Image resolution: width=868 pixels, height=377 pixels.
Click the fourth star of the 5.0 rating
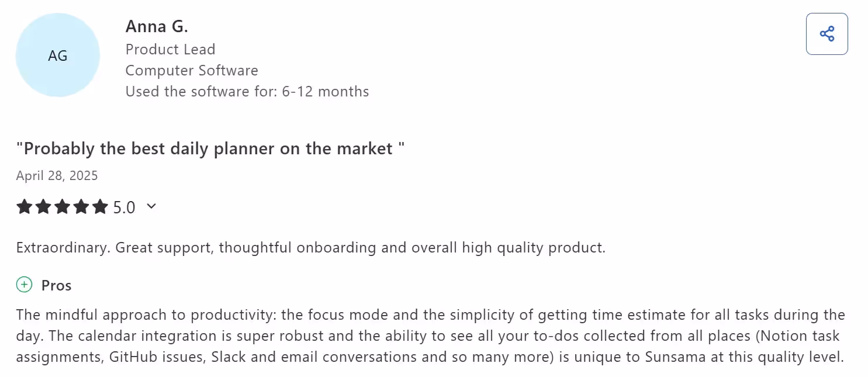[x=82, y=206]
